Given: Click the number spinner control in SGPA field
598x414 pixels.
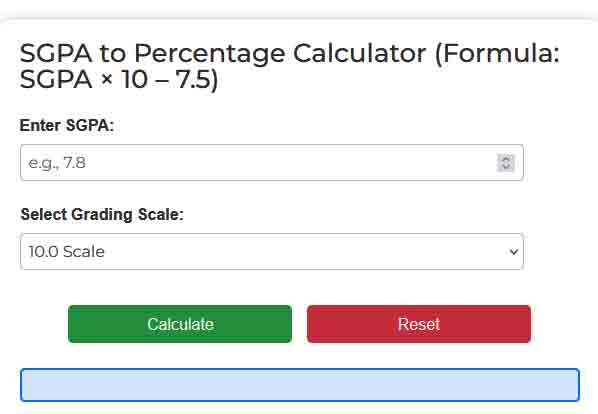Looking at the screenshot, I should (506, 163).
